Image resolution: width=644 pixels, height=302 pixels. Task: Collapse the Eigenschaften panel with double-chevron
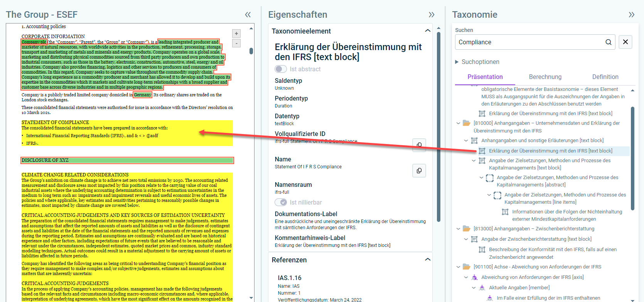[x=431, y=15]
